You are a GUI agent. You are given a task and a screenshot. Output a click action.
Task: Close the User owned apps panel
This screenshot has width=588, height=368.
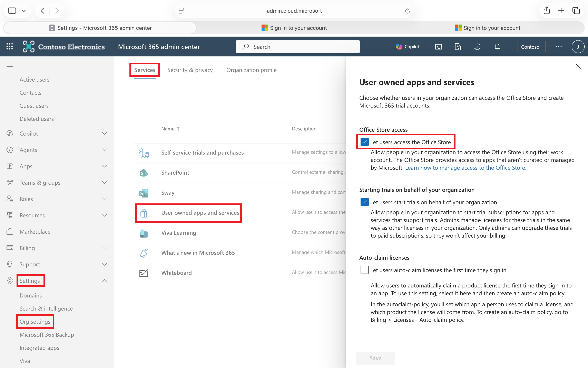578,66
